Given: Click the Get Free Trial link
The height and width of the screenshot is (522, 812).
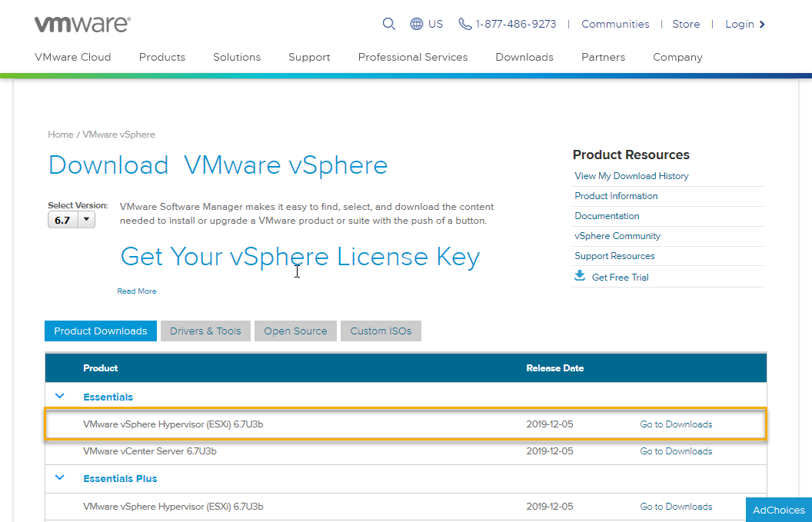Looking at the screenshot, I should coord(621,277).
